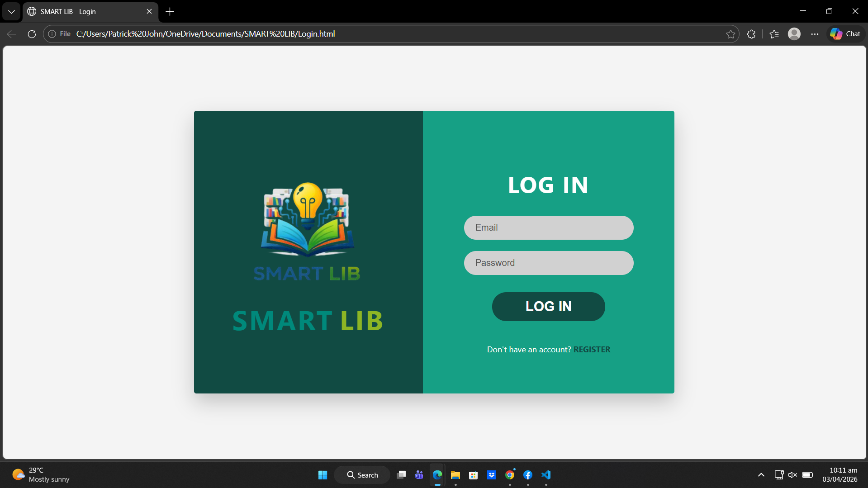Open Facebook from the taskbar
The width and height of the screenshot is (868, 488).
coord(527,475)
